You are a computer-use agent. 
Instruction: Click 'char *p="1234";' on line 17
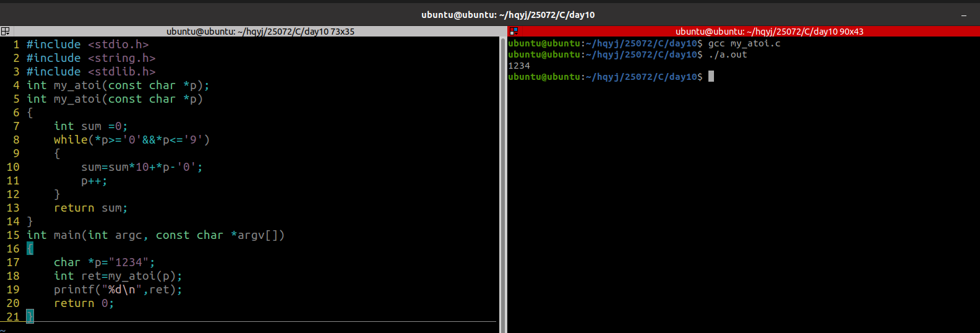click(x=105, y=262)
